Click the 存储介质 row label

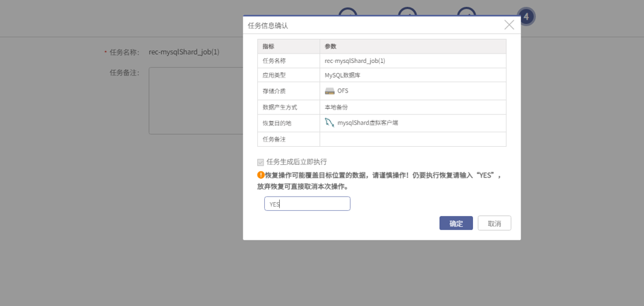coord(274,91)
